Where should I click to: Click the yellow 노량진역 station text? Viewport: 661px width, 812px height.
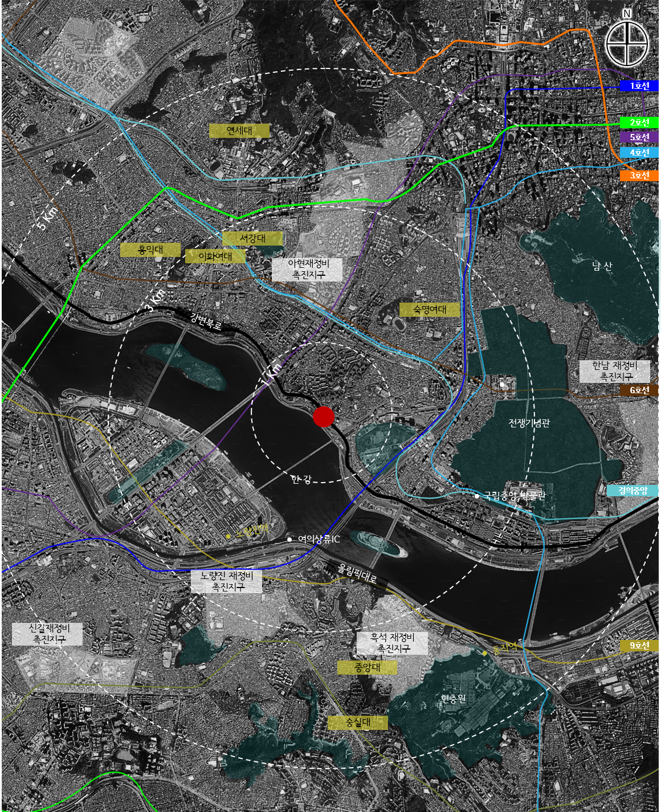pyautogui.click(x=251, y=531)
